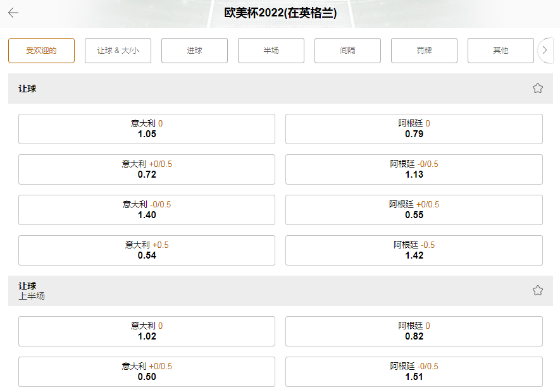Select 意大利 -0/0.5 at odds 1.40
The width and height of the screenshot is (560, 392).
tap(146, 210)
